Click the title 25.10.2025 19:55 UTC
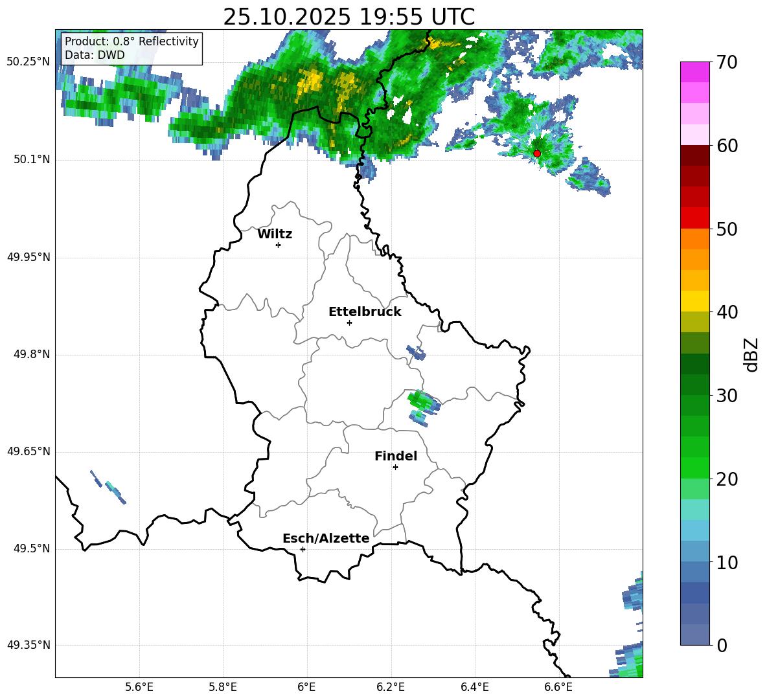Screen dimensions: 767x700 coord(349,17)
